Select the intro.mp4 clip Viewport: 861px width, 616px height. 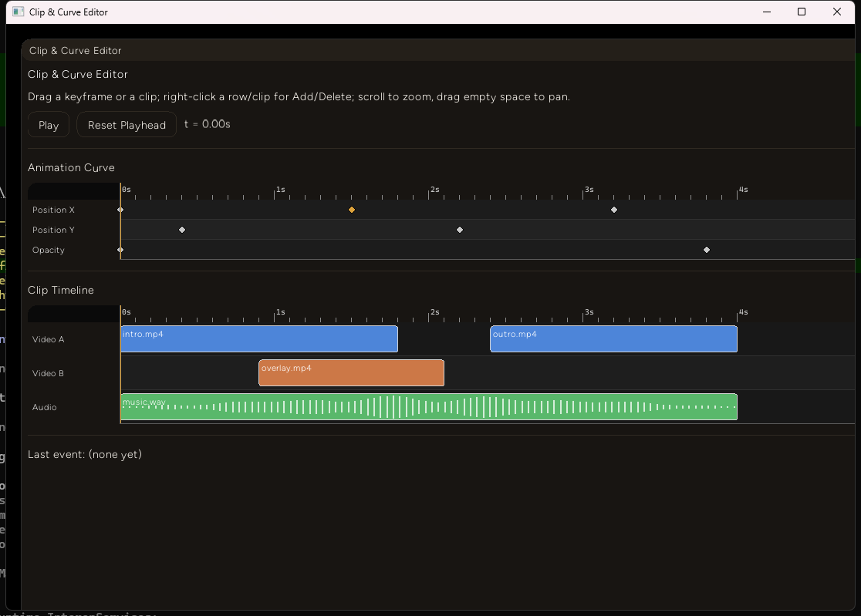click(259, 339)
